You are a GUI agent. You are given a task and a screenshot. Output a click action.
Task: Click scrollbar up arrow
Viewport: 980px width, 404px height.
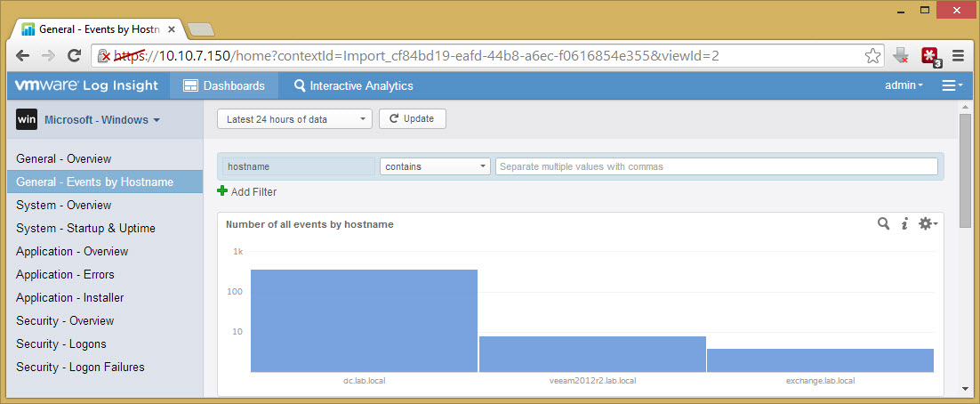point(966,107)
